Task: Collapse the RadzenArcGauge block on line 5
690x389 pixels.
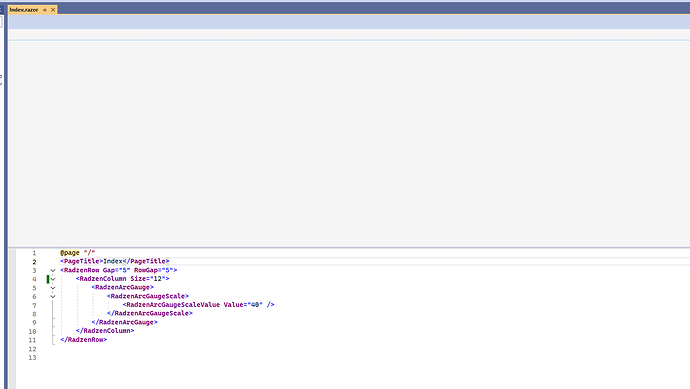Action: [53, 288]
